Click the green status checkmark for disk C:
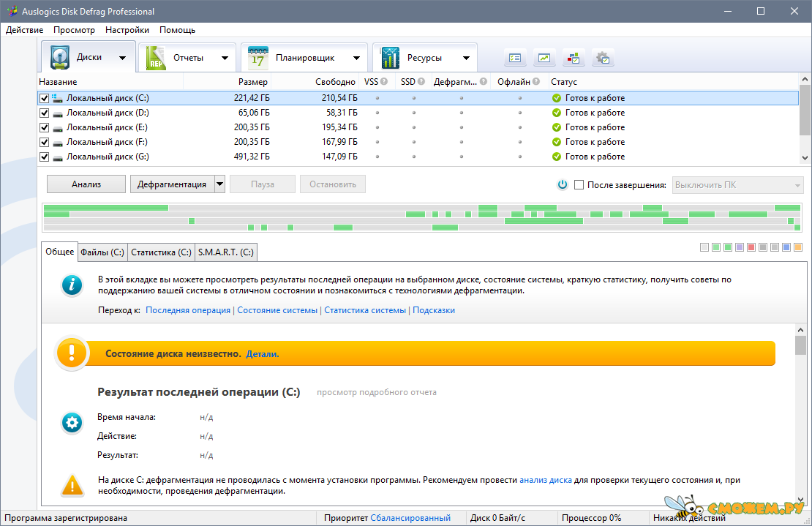This screenshot has width=812, height=526. pos(557,98)
